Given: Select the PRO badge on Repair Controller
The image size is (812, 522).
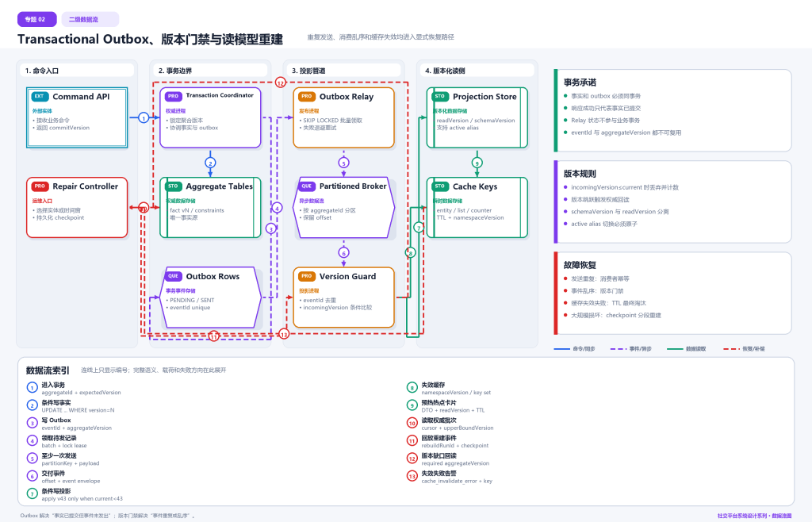Looking at the screenshot, I should (40, 186).
